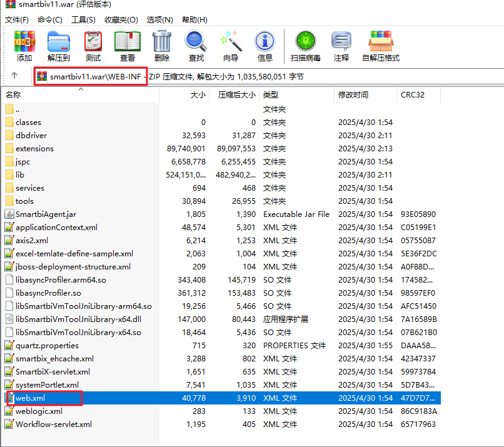This screenshot has height=447, width=504.
Task: Click the 自解压格式 (SFX) icon
Action: point(381,41)
